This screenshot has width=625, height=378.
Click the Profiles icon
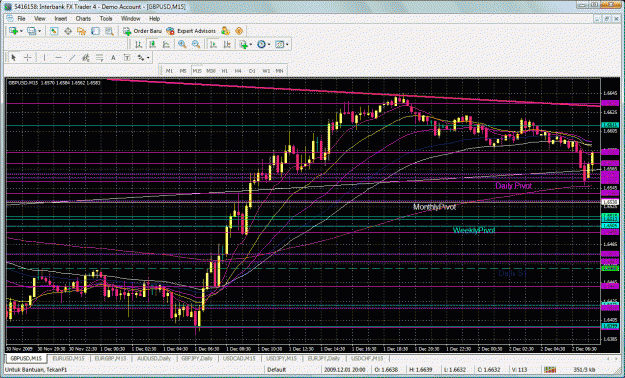coord(31,31)
